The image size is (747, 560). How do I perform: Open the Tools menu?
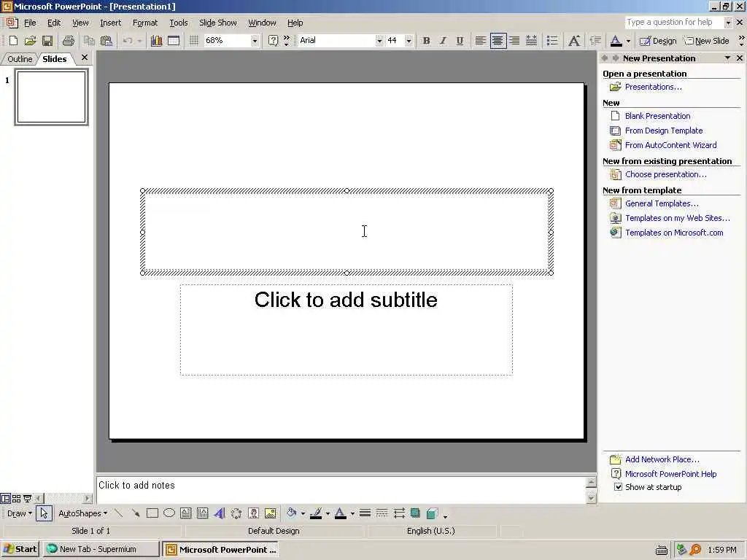coord(179,23)
